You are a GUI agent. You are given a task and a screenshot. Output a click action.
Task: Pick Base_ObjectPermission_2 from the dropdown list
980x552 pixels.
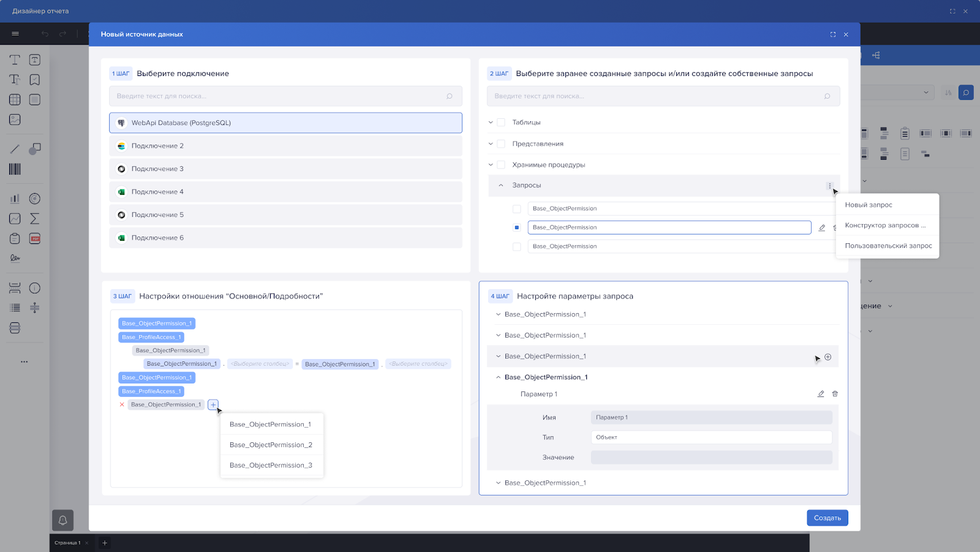tap(271, 445)
